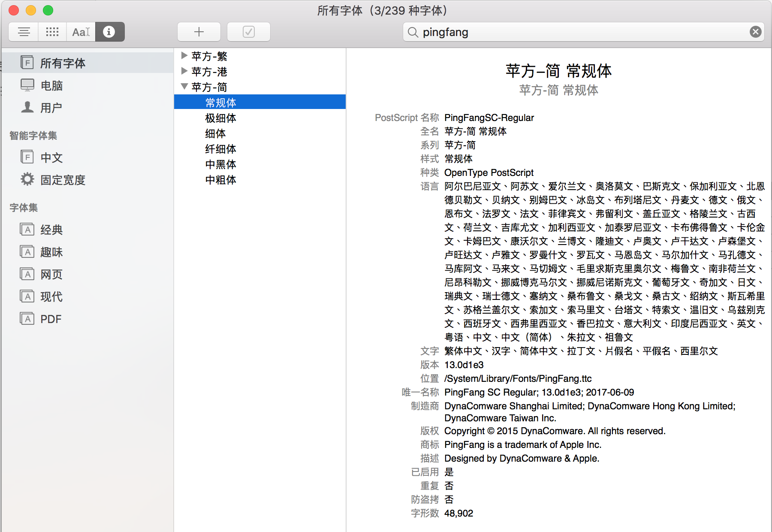Select the 纤细体 font style

pyautogui.click(x=260, y=148)
